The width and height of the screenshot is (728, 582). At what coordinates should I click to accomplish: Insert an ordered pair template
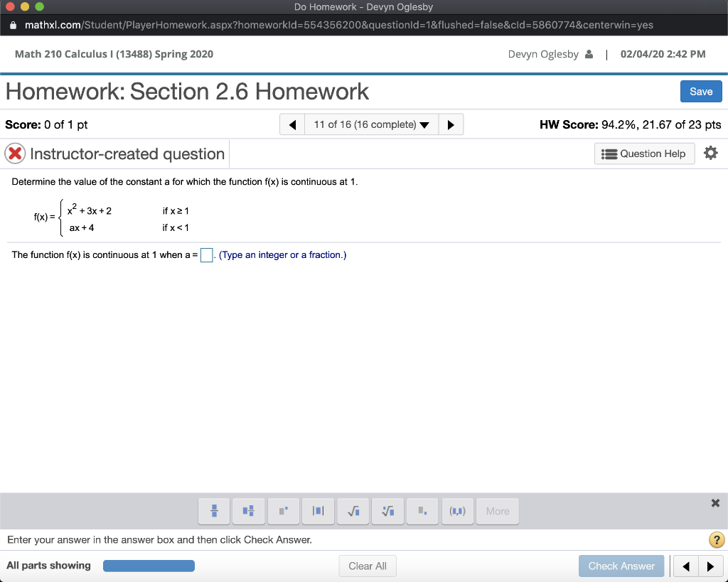[457, 511]
